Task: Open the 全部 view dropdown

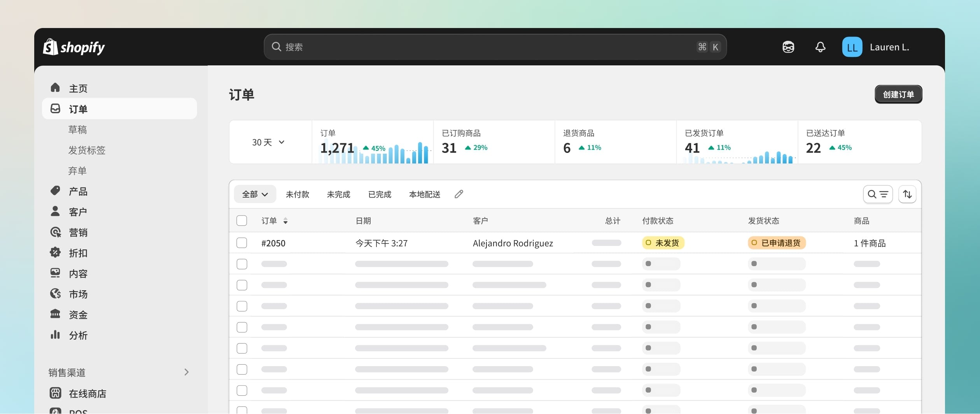Action: [x=255, y=194]
